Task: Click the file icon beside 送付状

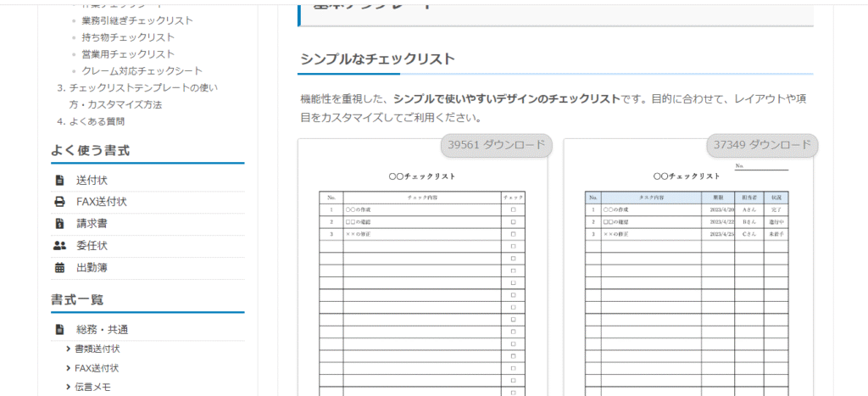Action: tap(59, 181)
